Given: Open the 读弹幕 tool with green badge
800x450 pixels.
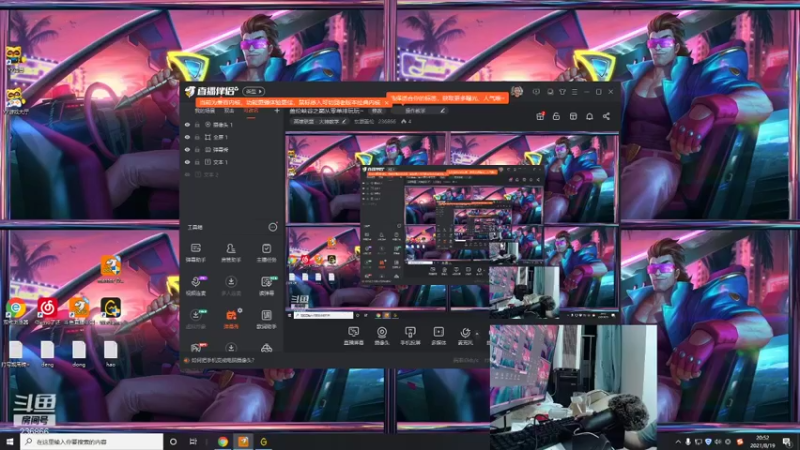Looking at the screenshot, I should (266, 286).
